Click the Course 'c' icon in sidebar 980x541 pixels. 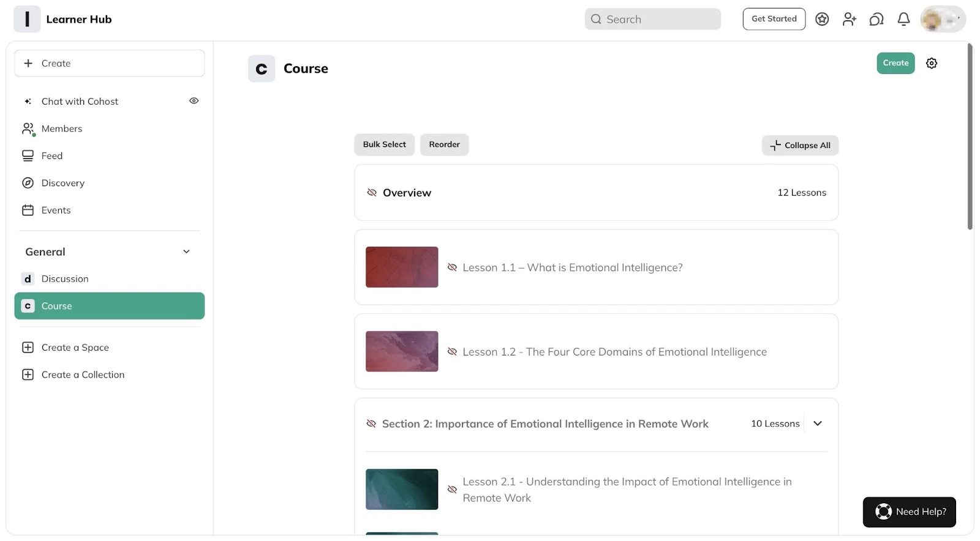(x=28, y=305)
